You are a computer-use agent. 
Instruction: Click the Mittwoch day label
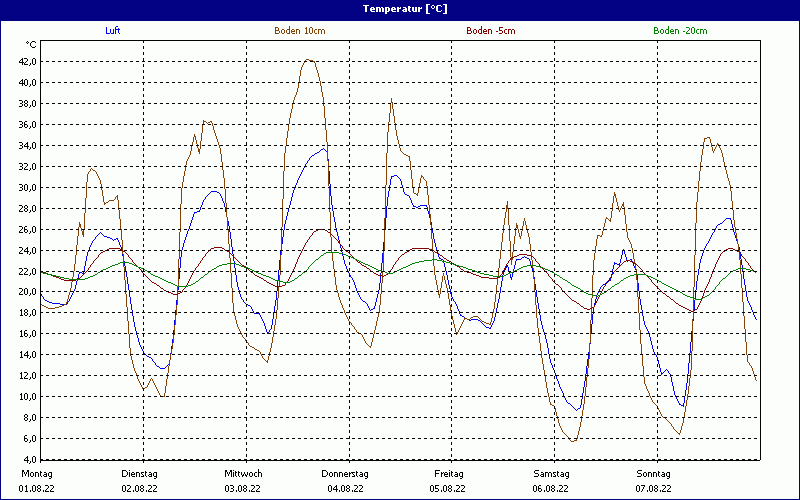click(243, 473)
